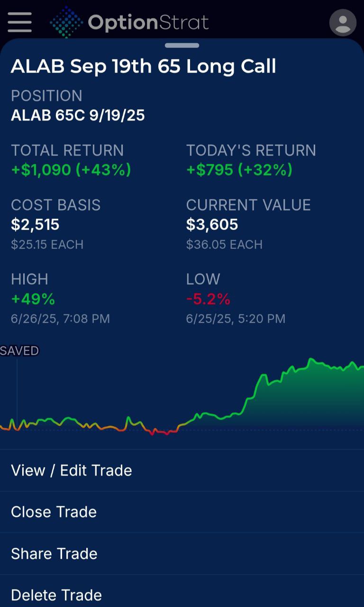Open the hamburger navigation menu
Image resolution: width=364 pixels, height=607 pixels.
click(19, 22)
